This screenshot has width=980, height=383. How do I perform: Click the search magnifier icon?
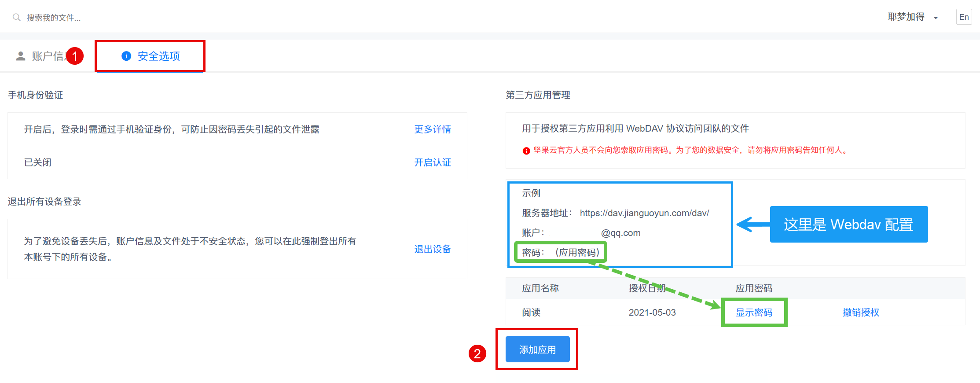(x=17, y=18)
